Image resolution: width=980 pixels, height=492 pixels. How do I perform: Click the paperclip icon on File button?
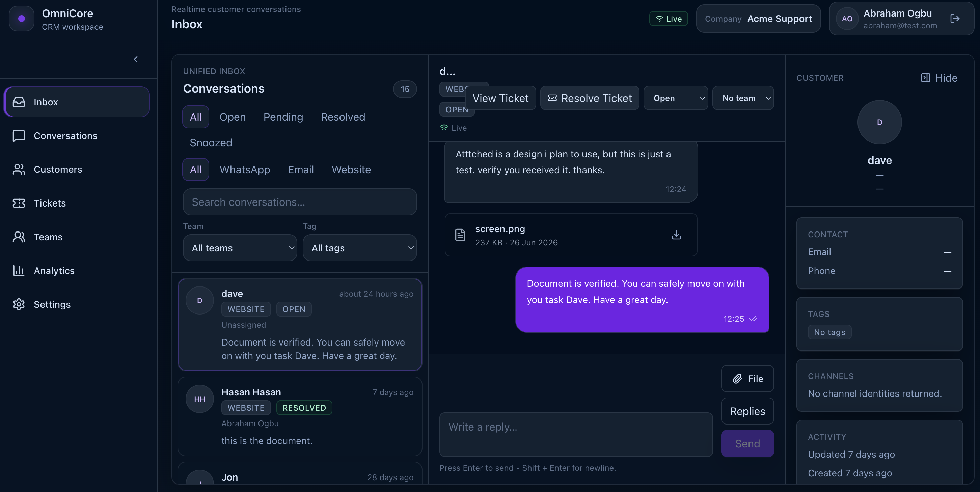coord(737,379)
